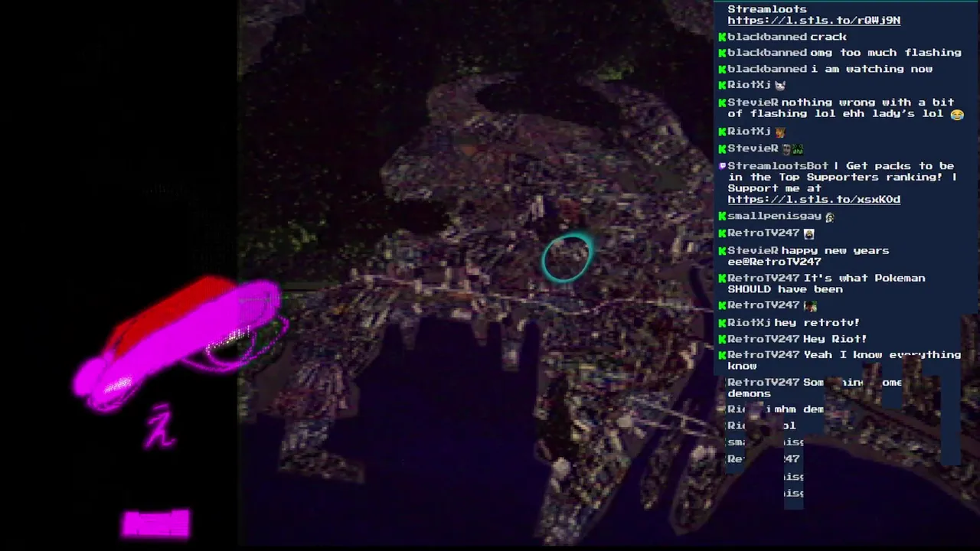Click the 'i am watching now' message text
The height and width of the screenshot is (551, 980).
point(872,69)
